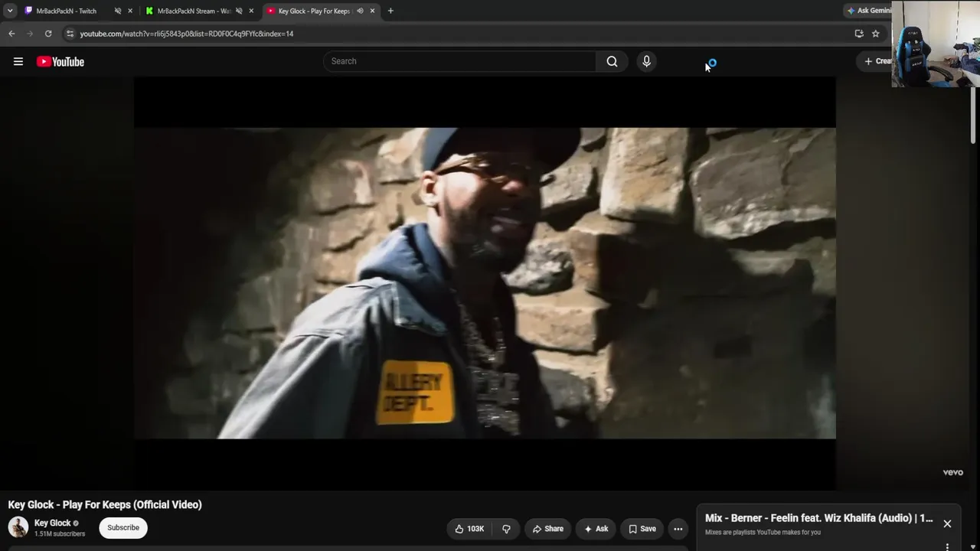Go forward with browser forward arrow
Image resolution: width=980 pixels, height=551 pixels.
click(30, 34)
